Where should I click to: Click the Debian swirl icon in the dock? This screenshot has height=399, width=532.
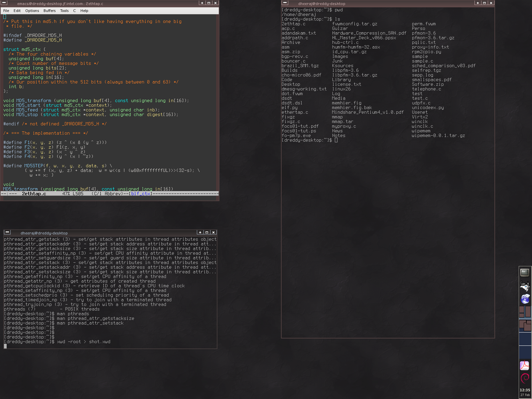[x=525, y=378]
